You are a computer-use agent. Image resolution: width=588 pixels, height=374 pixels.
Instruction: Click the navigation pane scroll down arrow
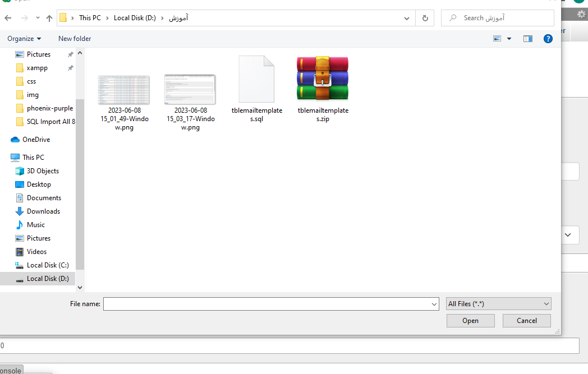tap(80, 288)
